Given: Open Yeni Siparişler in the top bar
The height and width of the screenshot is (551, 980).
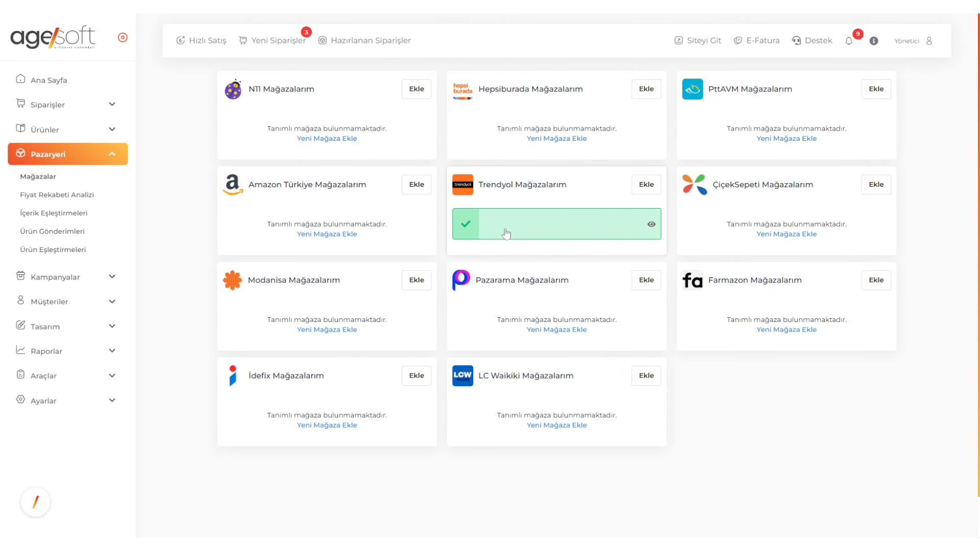Looking at the screenshot, I should [x=273, y=40].
